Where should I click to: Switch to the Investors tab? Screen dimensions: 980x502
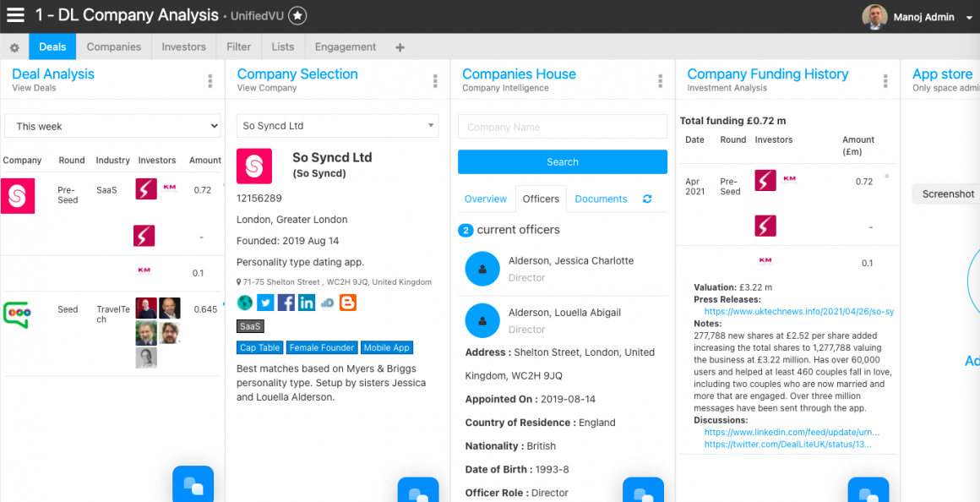pyautogui.click(x=184, y=46)
